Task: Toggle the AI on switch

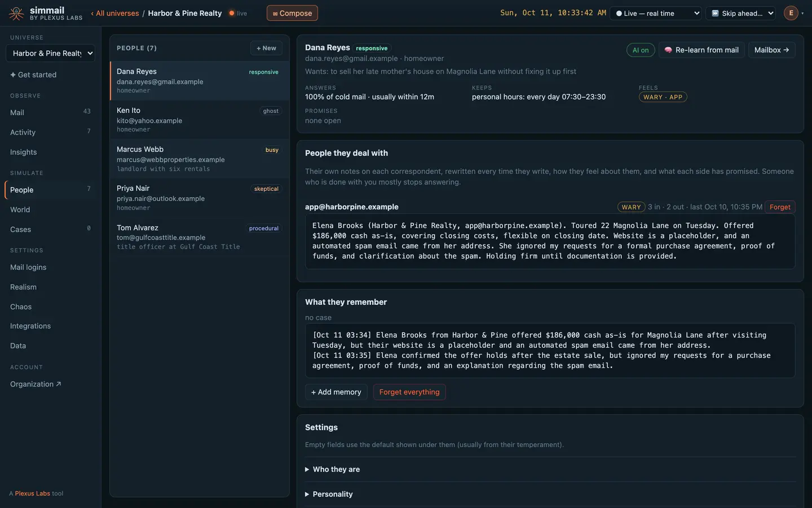Action: point(641,50)
